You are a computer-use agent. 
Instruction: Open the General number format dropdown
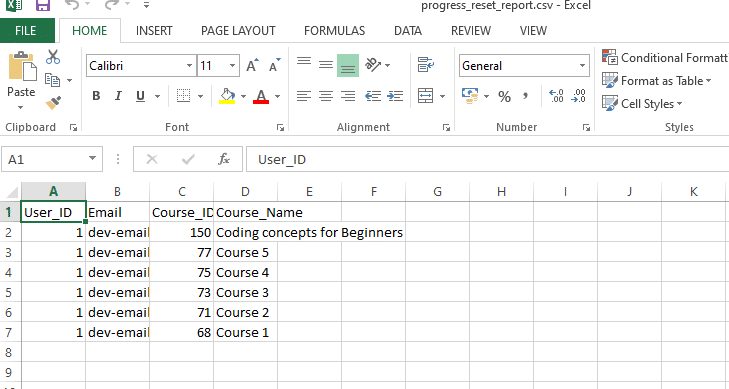(582, 66)
